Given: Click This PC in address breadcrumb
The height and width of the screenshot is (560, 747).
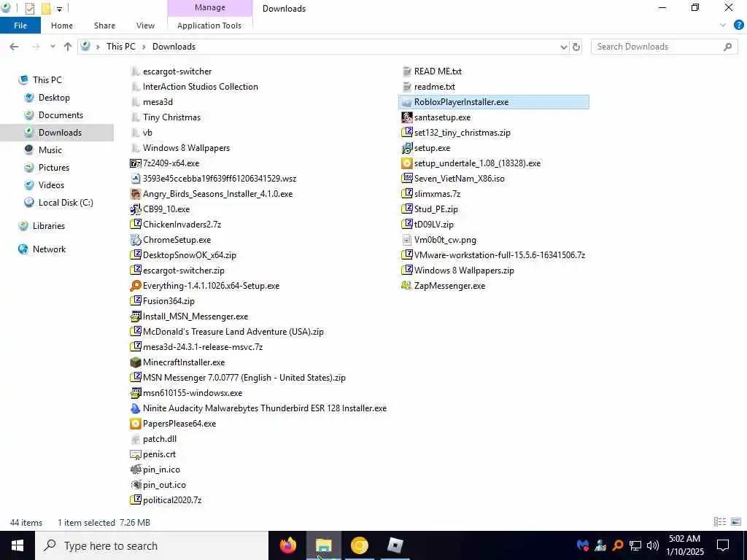Looking at the screenshot, I should [x=120, y=47].
